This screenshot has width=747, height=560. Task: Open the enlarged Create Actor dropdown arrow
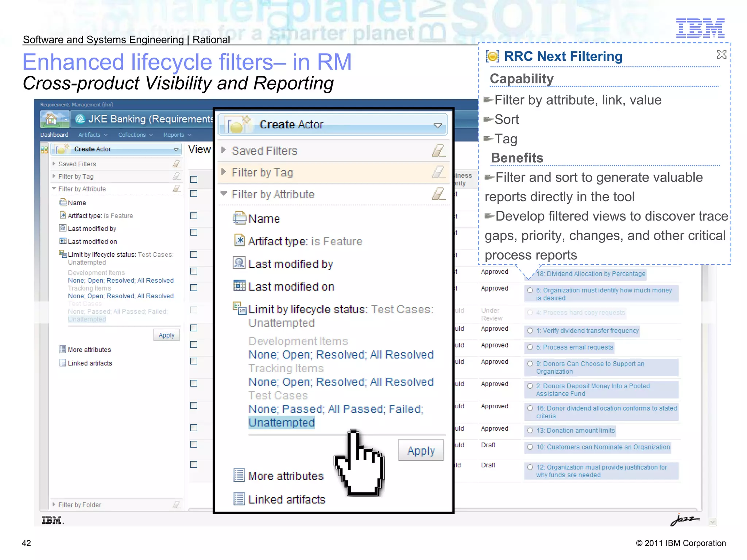click(x=438, y=126)
